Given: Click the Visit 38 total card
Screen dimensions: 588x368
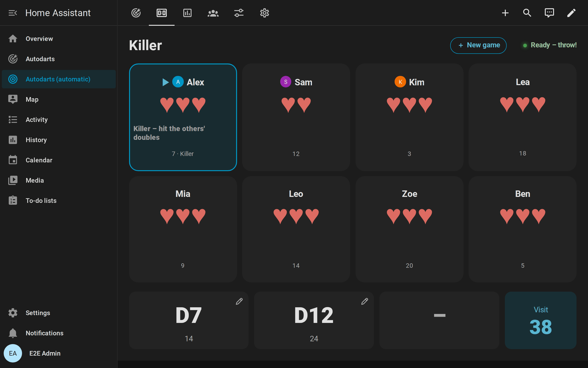Looking at the screenshot, I should (x=541, y=320).
